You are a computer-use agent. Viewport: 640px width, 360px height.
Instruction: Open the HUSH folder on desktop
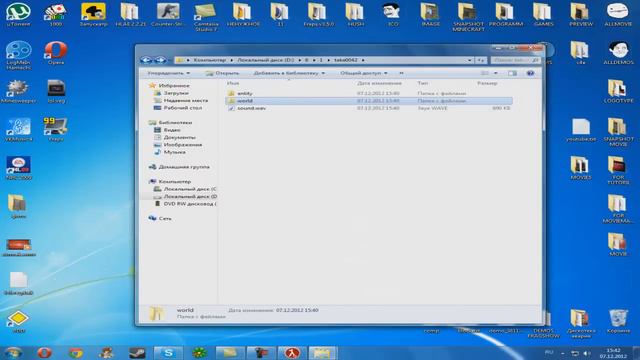pyautogui.click(x=356, y=14)
